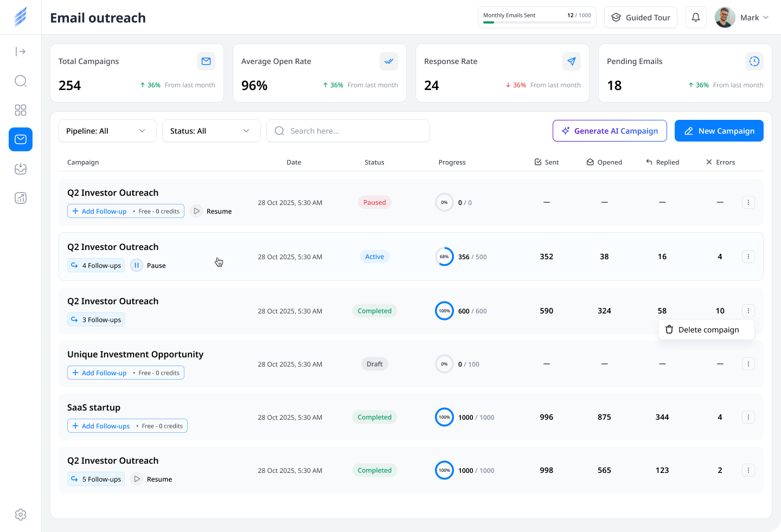Expand the sidebar with the arrow icon
Screen dimensions: 781x532
tap(21, 52)
